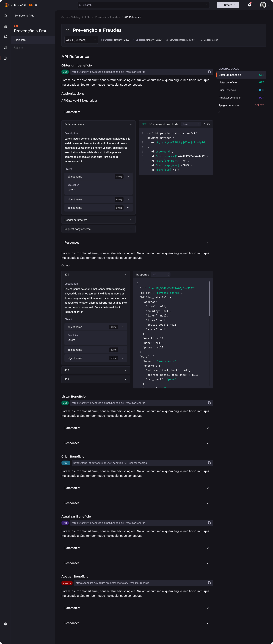The width and height of the screenshot is (273, 644).
Task: Open the Collaboratech owner link
Action: pos(209,40)
